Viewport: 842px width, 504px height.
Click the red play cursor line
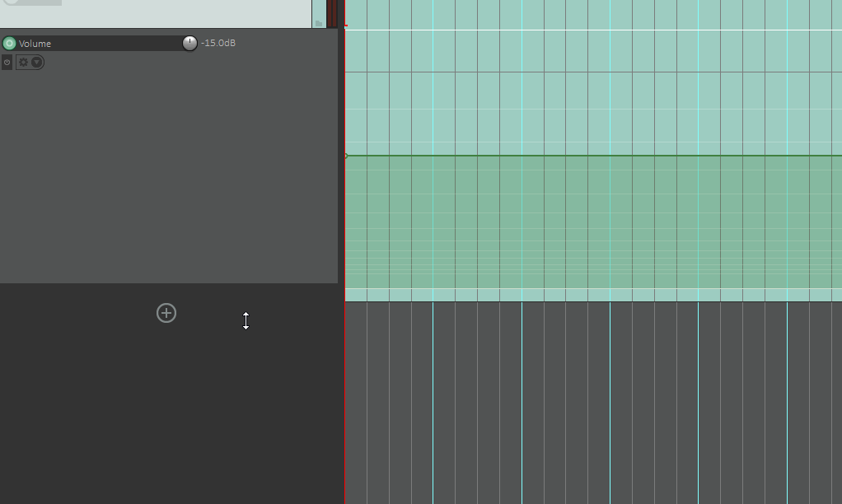[345, 395]
